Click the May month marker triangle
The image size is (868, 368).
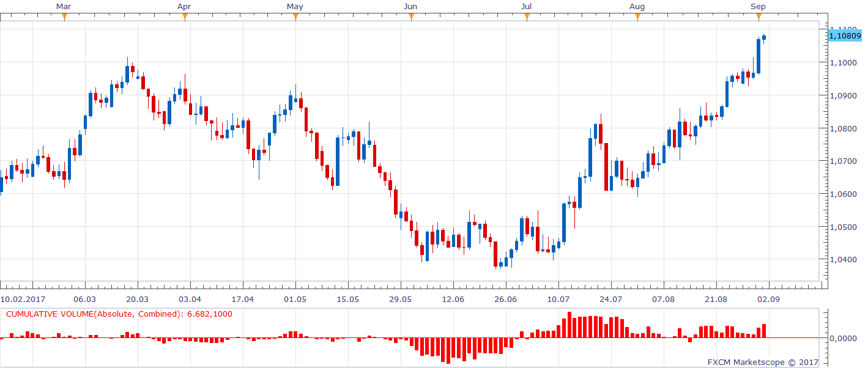[295, 17]
